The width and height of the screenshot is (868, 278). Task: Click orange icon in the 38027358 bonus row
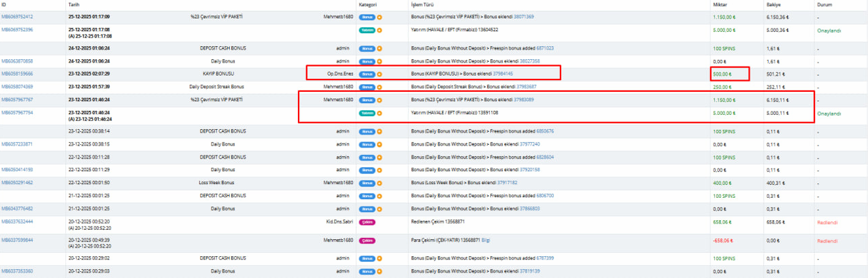point(380,61)
